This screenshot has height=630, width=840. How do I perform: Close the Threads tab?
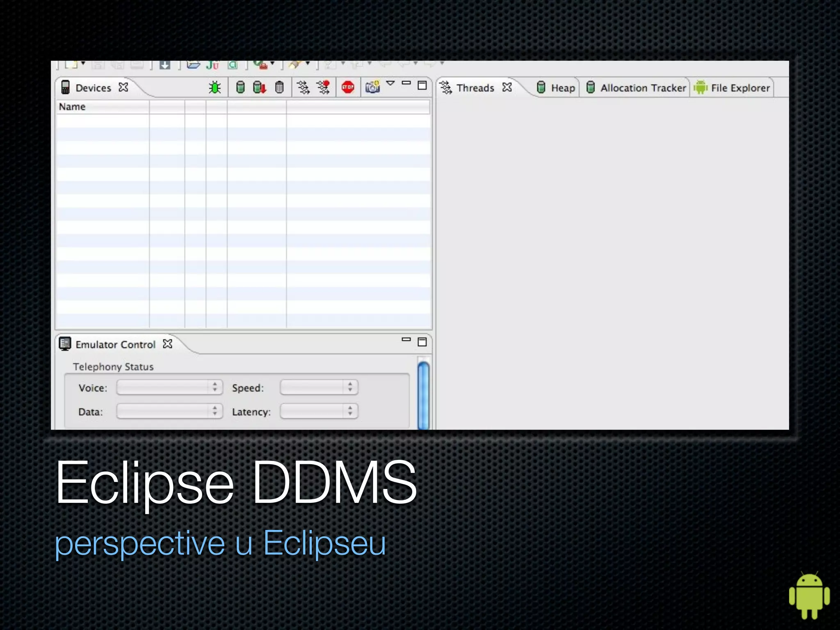(x=507, y=87)
